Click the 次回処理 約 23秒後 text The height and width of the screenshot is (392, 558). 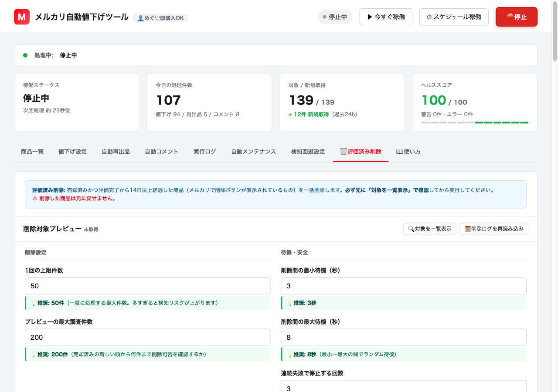tap(47, 111)
